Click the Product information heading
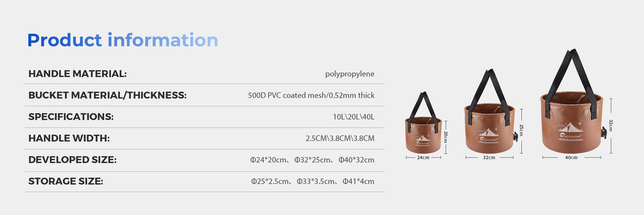The image size is (644, 215). [122, 40]
